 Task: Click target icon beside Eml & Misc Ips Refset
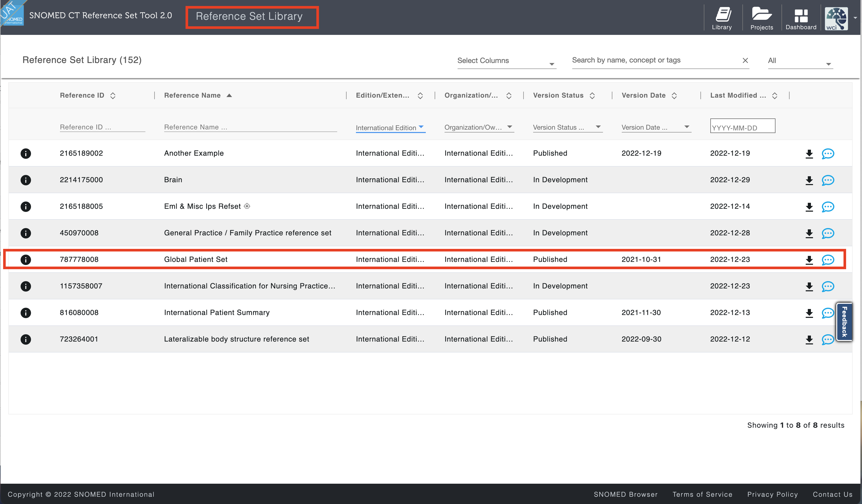click(x=247, y=206)
